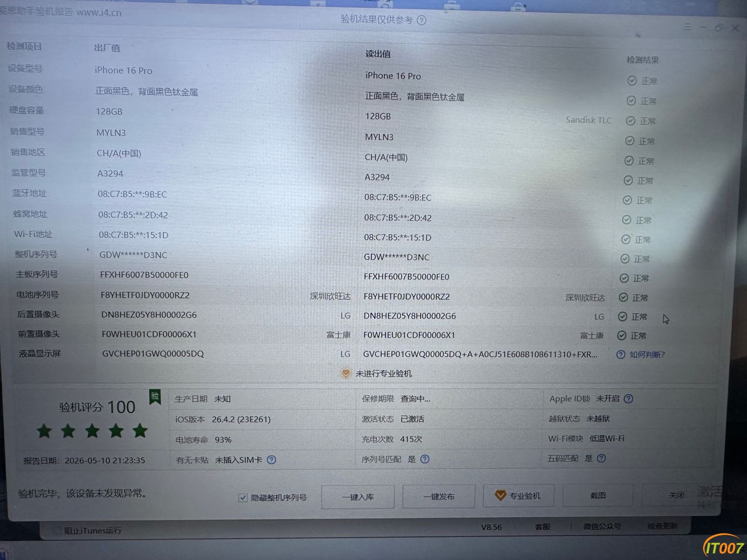Select the Wi-Fi地址 row label

click(33, 234)
